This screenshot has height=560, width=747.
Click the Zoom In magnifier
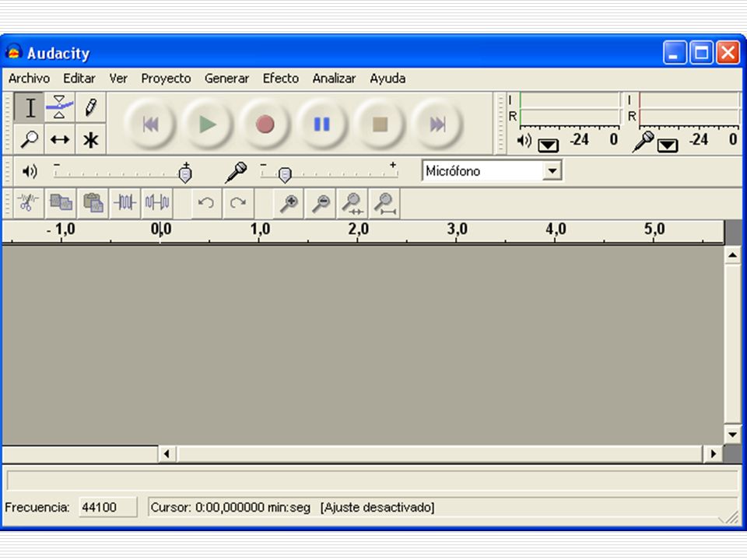(289, 203)
